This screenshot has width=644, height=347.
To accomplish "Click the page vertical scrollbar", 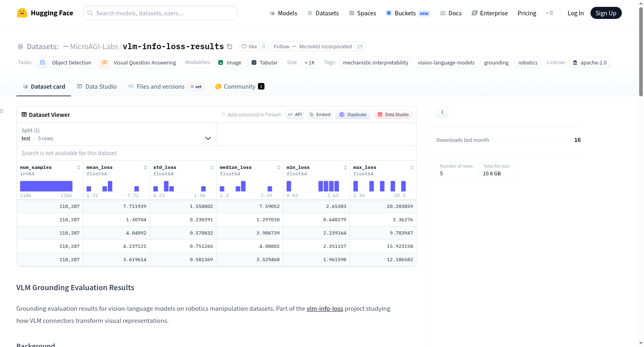I will tap(641, 52).
